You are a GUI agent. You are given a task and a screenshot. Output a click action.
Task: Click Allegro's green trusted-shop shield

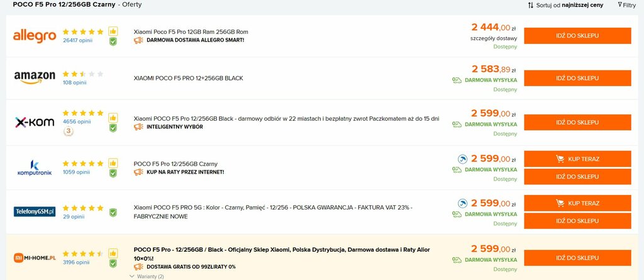point(113,41)
